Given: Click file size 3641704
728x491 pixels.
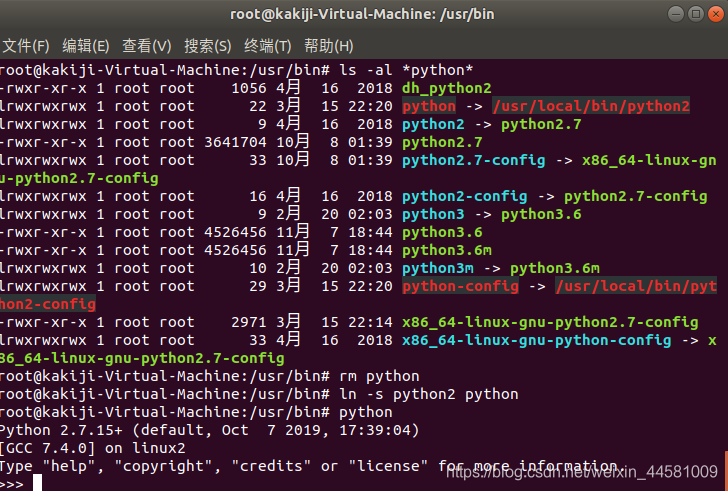Looking at the screenshot, I should point(235,142).
